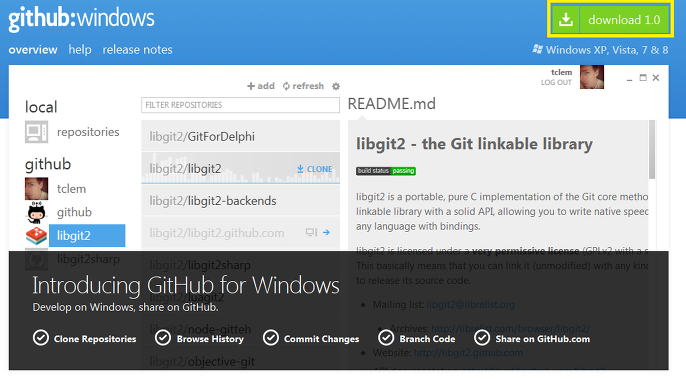Viewport: 686px width, 379px height.
Task: Open the overview tab
Action: pyautogui.click(x=33, y=50)
